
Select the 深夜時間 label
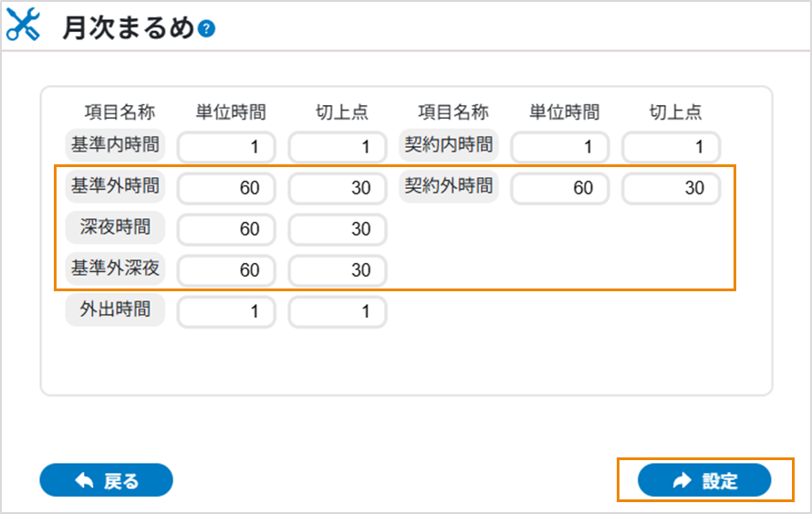pyautogui.click(x=115, y=227)
